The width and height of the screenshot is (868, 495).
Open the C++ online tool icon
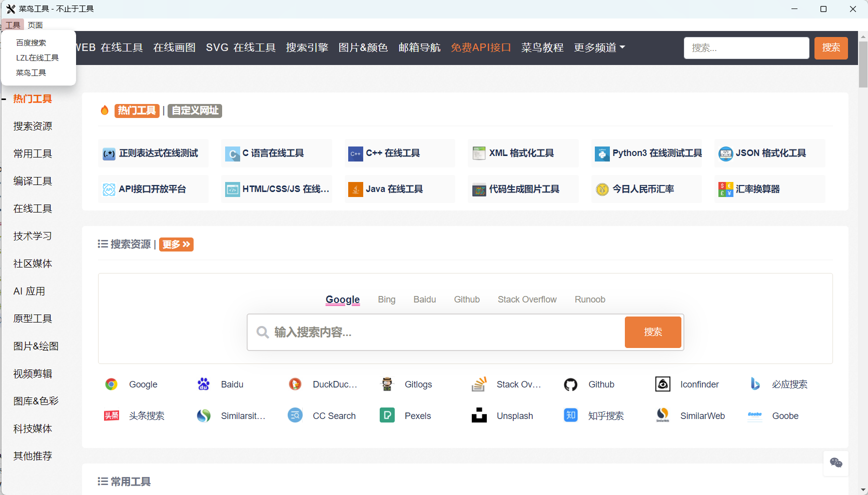coord(355,153)
